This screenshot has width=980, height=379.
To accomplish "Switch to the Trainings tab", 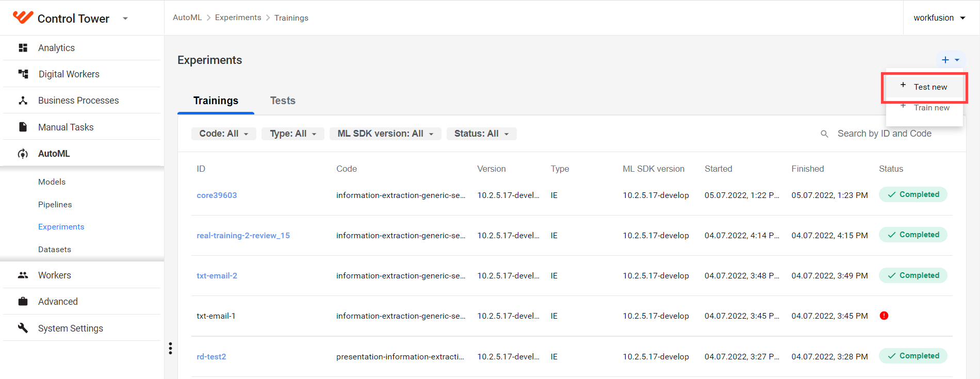I will point(216,101).
